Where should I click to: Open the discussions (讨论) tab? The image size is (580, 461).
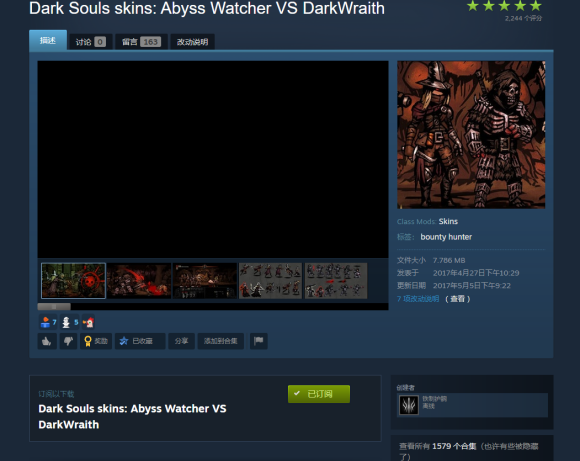point(91,42)
